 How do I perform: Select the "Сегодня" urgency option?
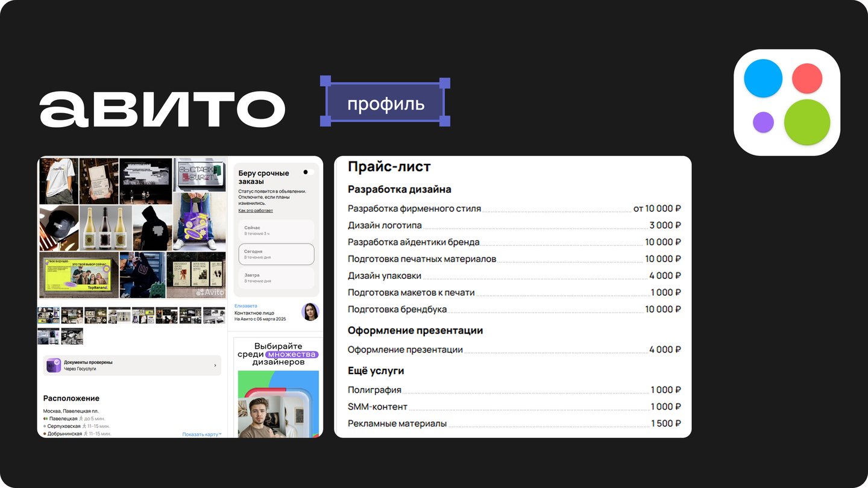click(276, 254)
